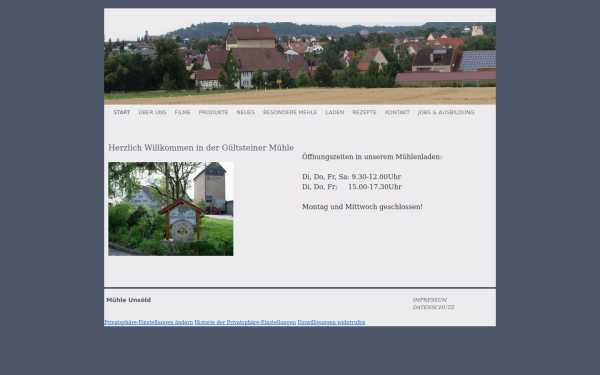Viewport: 600px width, 375px height.
Task: Click the line Di, Do, Fr, Sa: 9.30-12.00Uhr
Action: point(351,177)
